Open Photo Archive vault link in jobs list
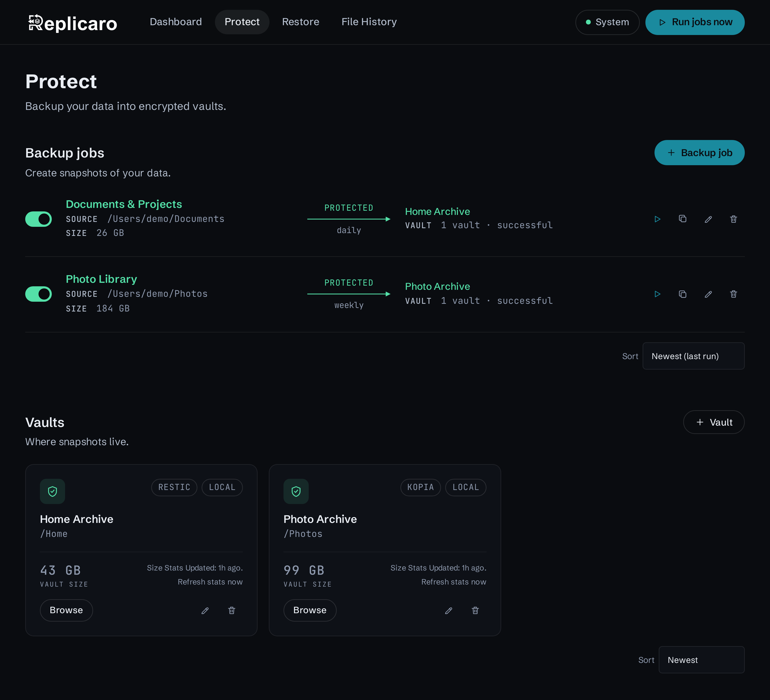This screenshot has height=700, width=770. point(437,286)
